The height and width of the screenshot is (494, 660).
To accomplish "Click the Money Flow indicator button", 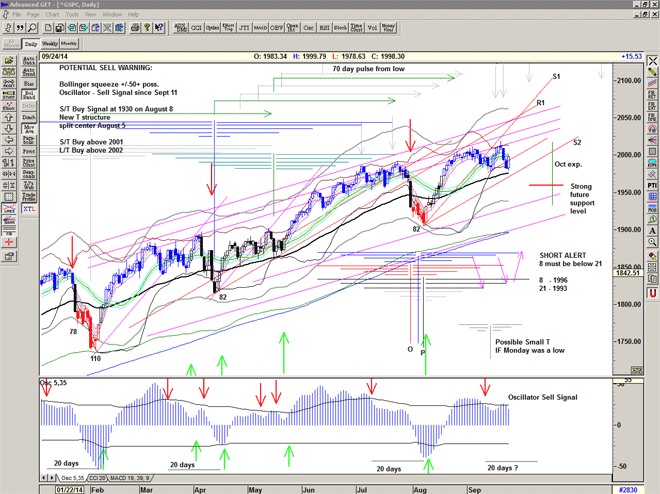I will (x=386, y=28).
